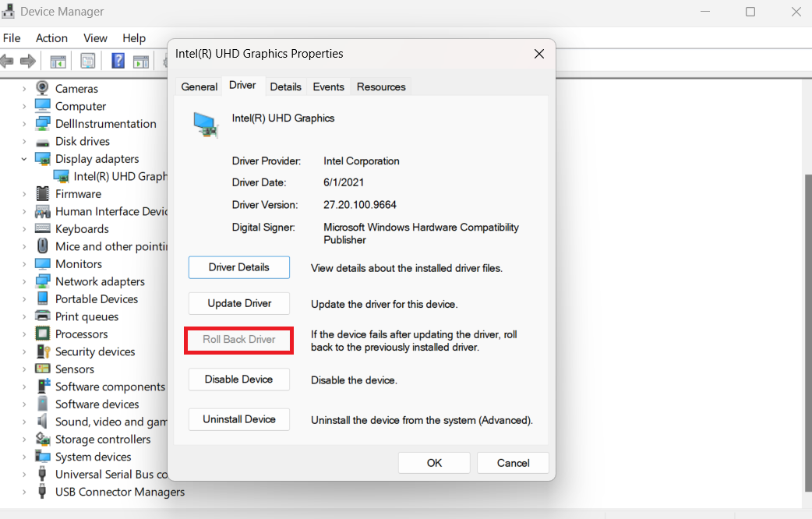Click the Show/Hide Console Tree toolbar icon

coord(58,62)
